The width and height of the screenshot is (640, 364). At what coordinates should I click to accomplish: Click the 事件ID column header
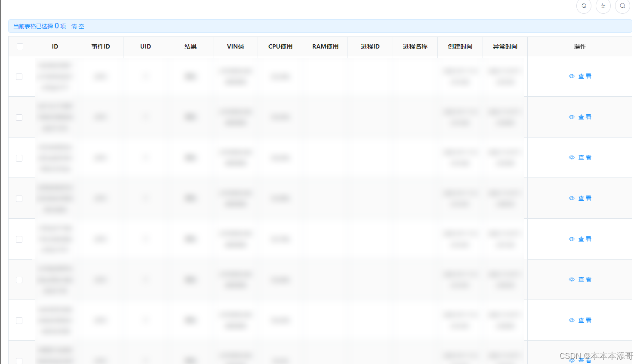pyautogui.click(x=101, y=46)
